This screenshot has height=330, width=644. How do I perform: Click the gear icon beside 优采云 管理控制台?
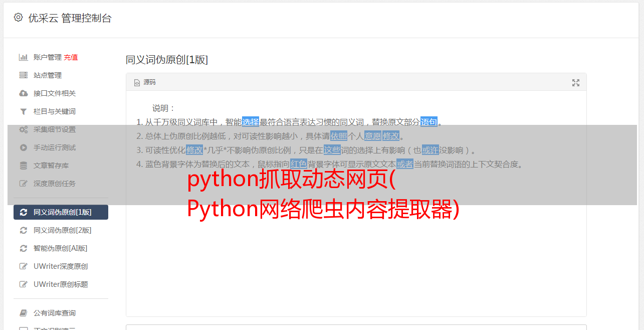click(x=18, y=18)
